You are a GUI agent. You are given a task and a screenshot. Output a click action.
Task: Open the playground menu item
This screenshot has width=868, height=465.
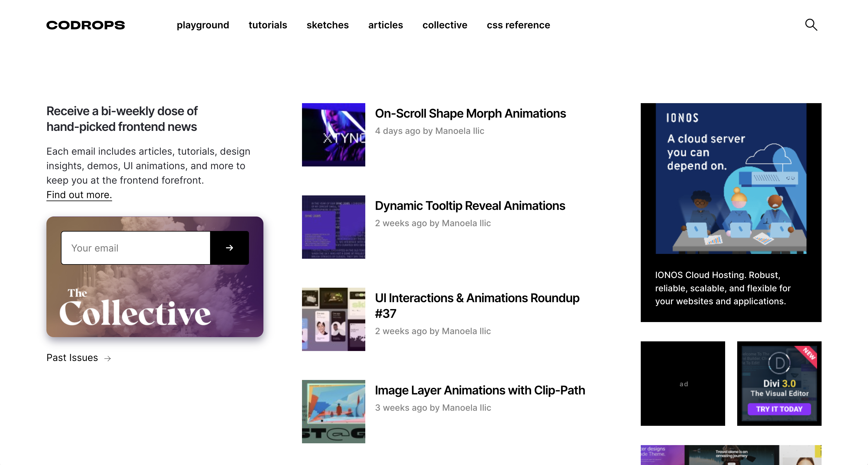click(203, 25)
